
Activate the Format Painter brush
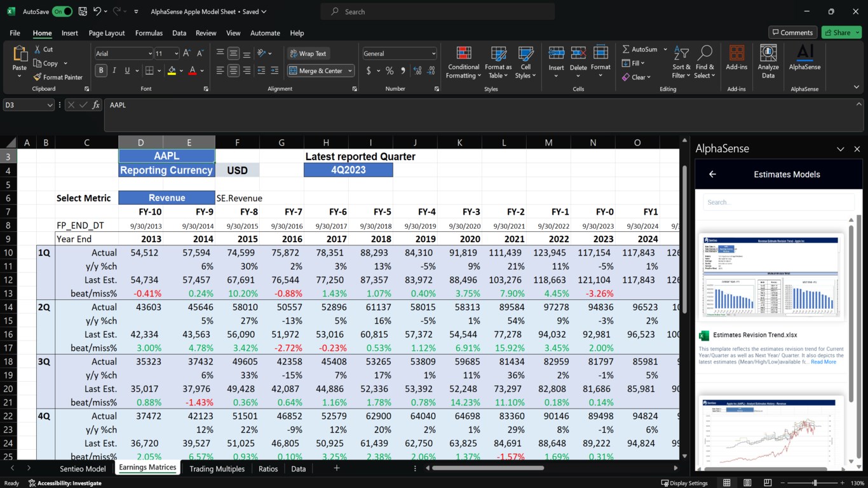click(58, 77)
